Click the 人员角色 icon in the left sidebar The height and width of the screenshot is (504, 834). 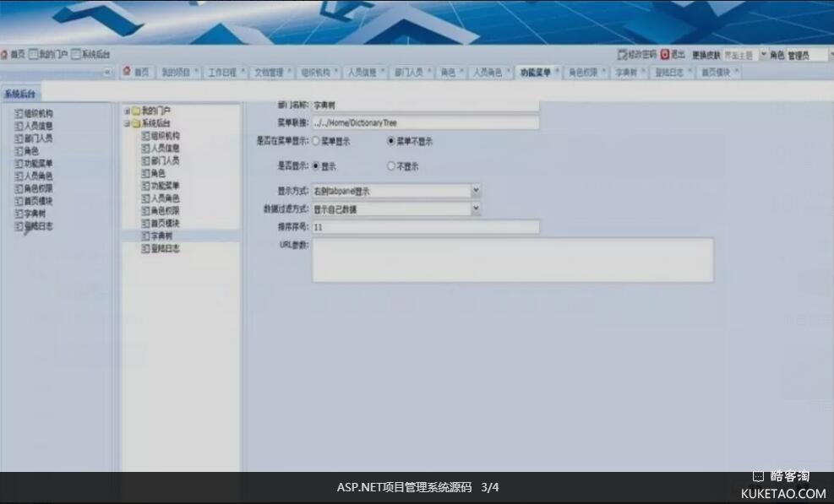(19, 176)
